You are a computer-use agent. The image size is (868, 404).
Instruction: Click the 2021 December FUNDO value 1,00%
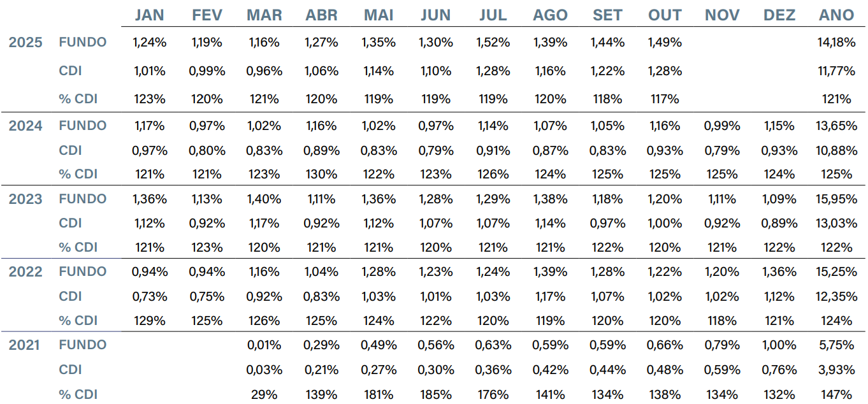click(779, 345)
